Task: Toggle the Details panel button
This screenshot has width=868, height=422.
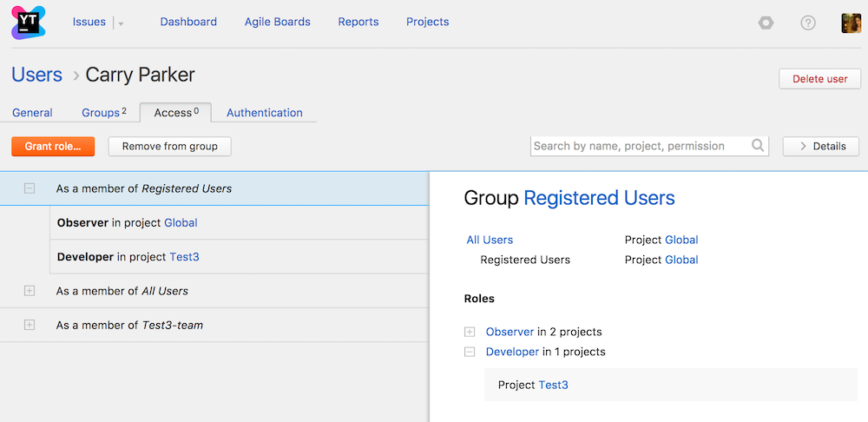Action: pyautogui.click(x=820, y=146)
